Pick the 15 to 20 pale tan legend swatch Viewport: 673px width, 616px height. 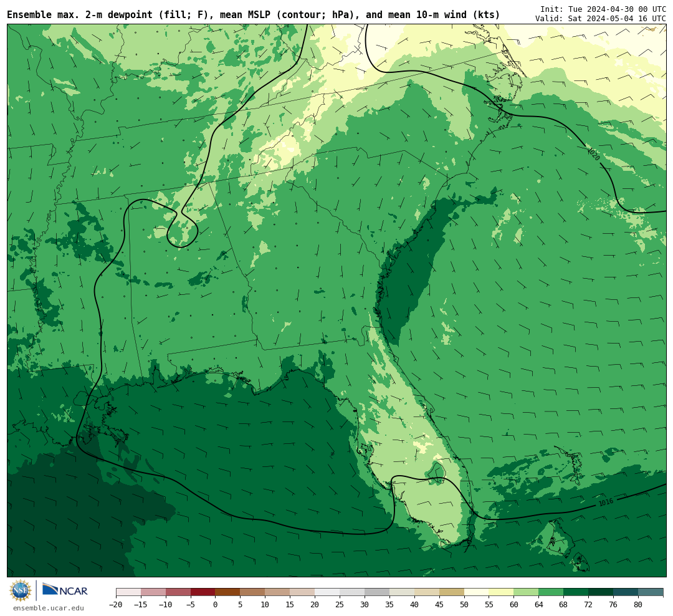[303, 592]
